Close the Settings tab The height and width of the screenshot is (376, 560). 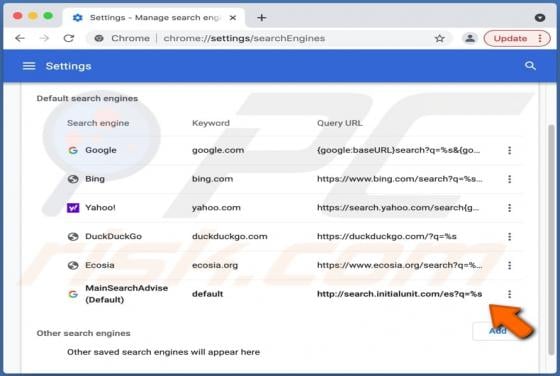coord(233,17)
